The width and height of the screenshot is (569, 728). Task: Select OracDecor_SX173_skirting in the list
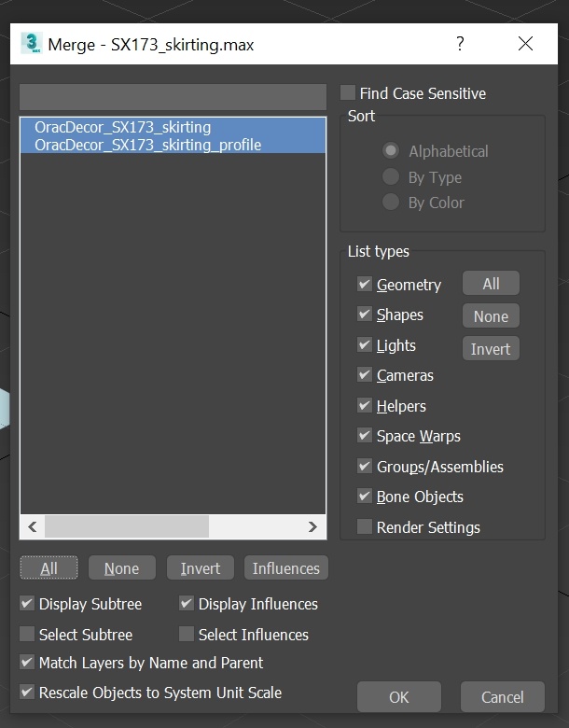pyautogui.click(x=173, y=127)
